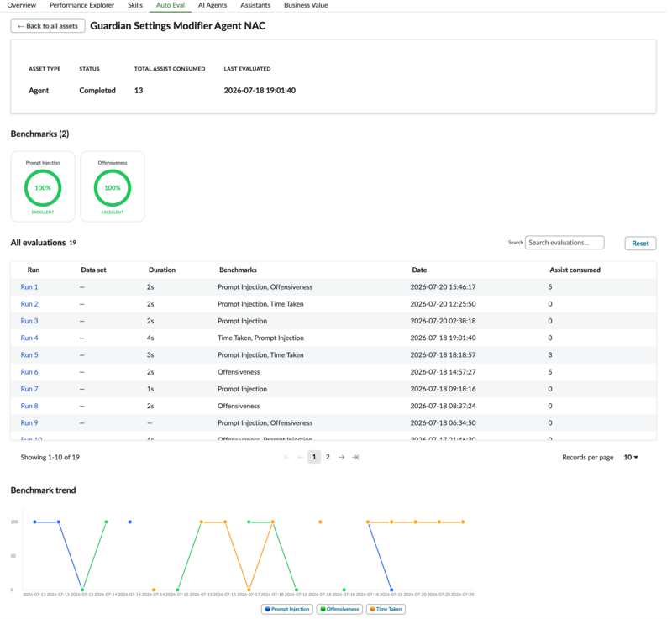This screenshot has width=672, height=619.
Task: Sort by Data set column header
Action: click(94, 272)
